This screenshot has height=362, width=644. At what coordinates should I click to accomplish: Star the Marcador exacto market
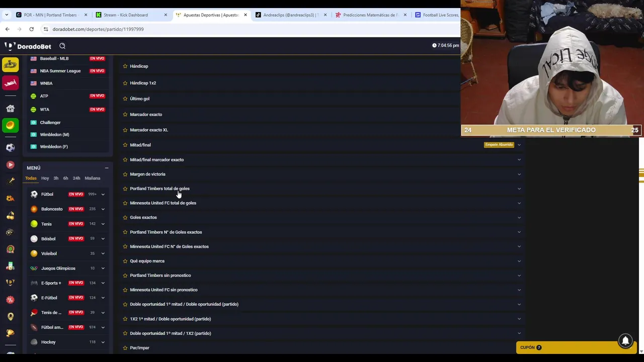(125, 114)
